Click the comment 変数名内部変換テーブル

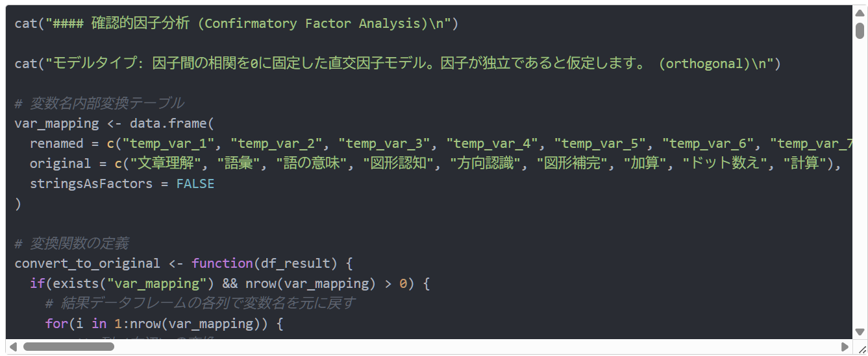[106, 104]
